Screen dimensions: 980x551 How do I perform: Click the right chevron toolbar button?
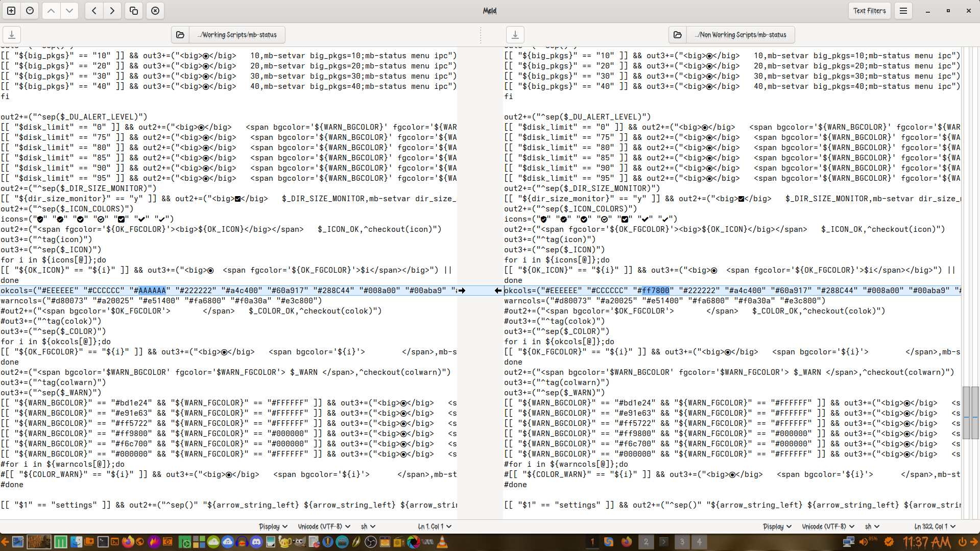(x=112, y=11)
